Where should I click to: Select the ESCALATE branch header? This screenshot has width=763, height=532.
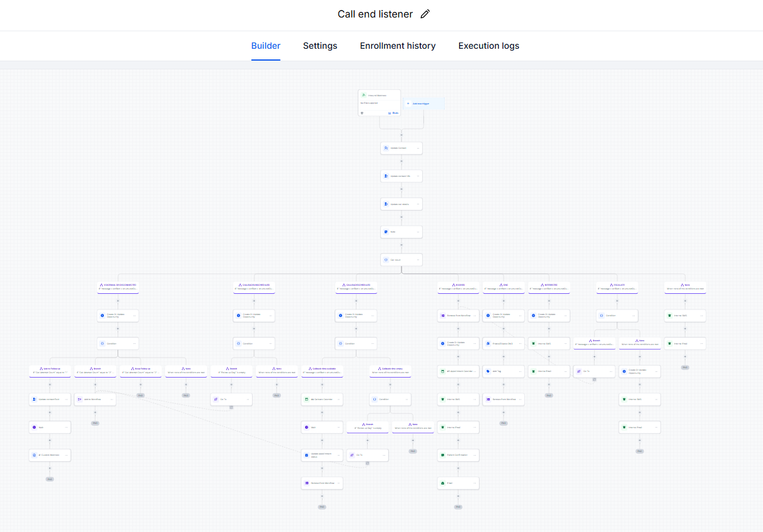(617, 287)
